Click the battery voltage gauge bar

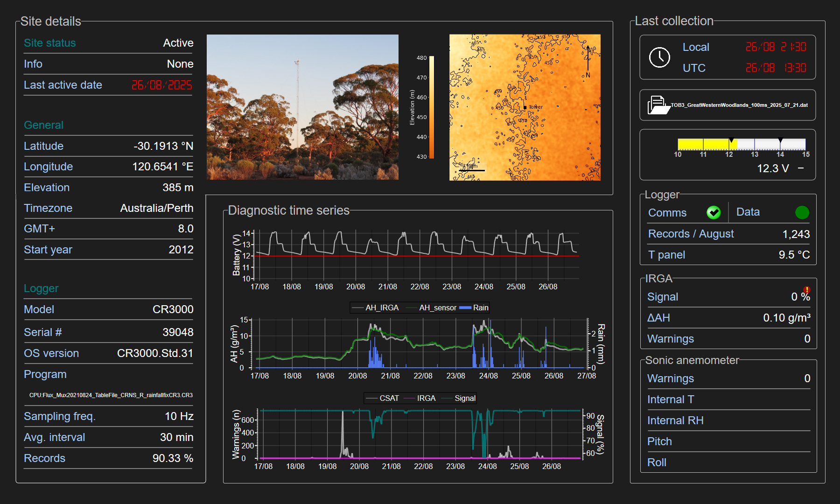click(x=741, y=144)
